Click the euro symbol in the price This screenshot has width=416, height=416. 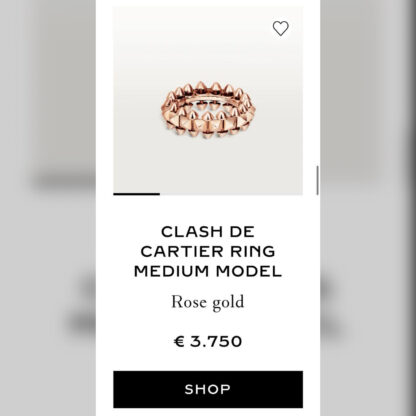(179, 342)
